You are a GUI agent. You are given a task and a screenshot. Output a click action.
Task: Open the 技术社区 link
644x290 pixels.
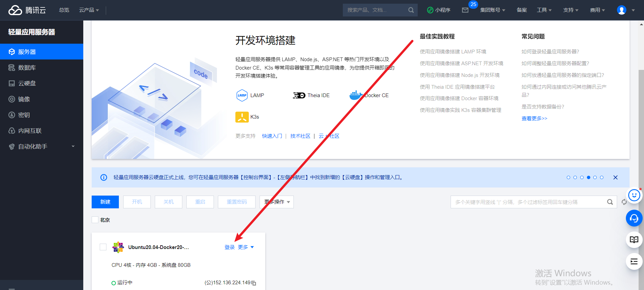click(300, 136)
